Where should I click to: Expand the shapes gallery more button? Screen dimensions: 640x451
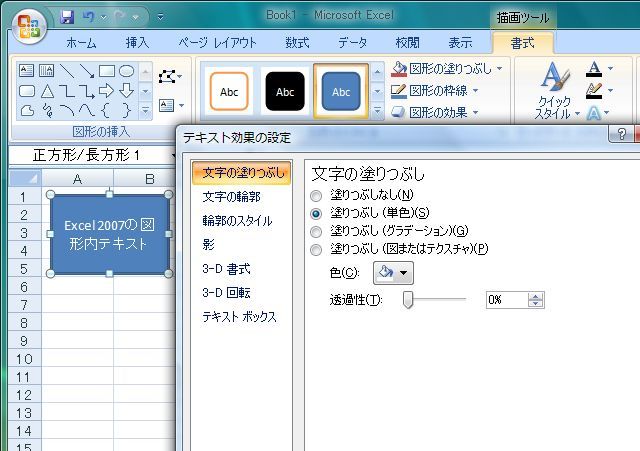(146, 111)
